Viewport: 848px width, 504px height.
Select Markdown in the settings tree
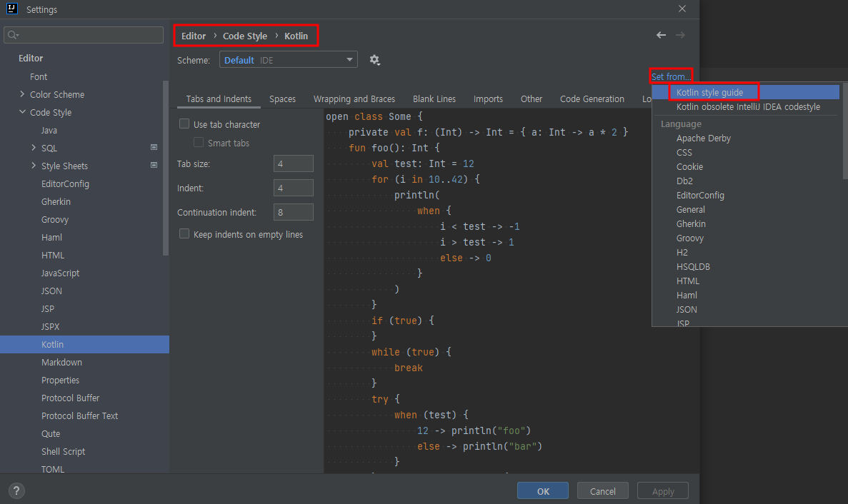[61, 362]
